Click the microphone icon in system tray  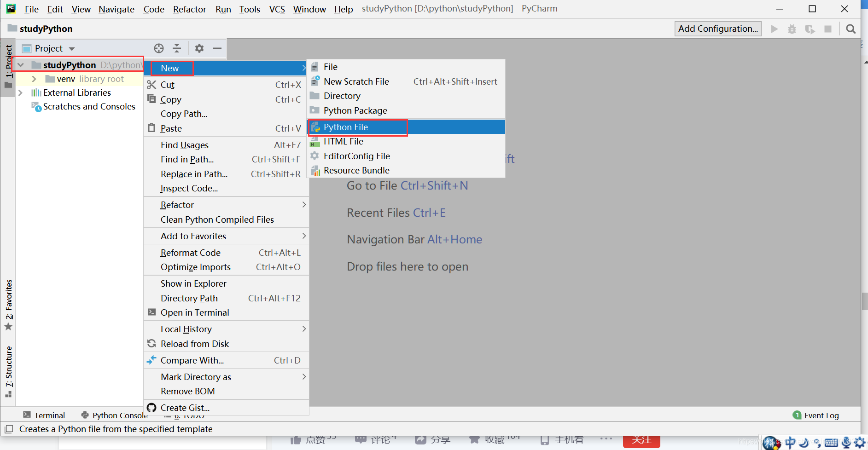tap(846, 443)
